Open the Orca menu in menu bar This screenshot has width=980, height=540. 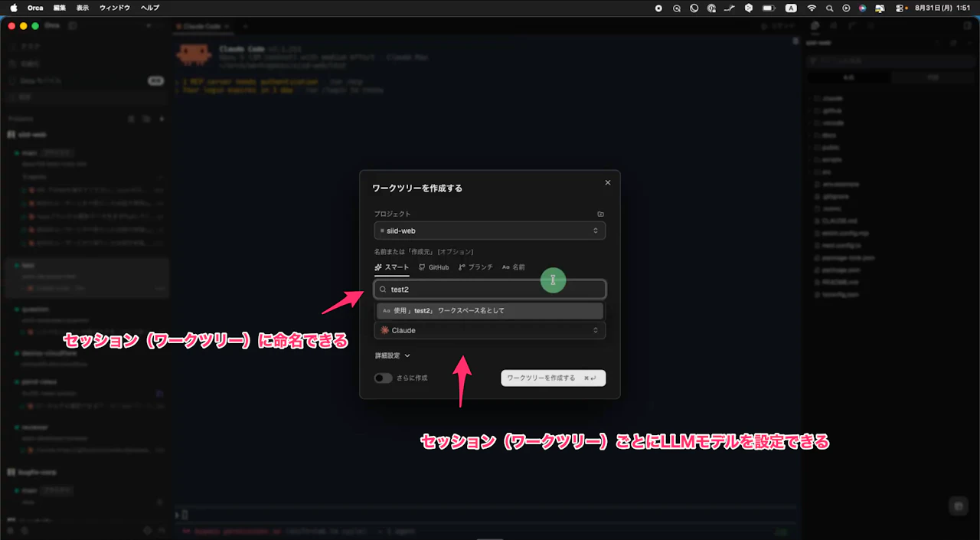[x=35, y=8]
